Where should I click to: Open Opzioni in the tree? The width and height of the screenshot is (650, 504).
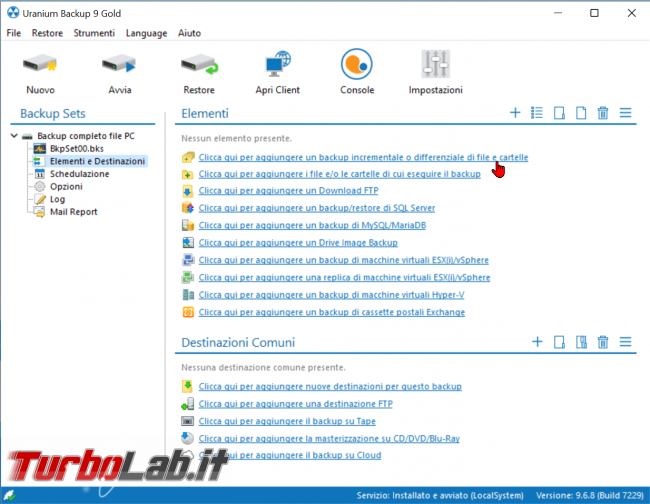66,187
